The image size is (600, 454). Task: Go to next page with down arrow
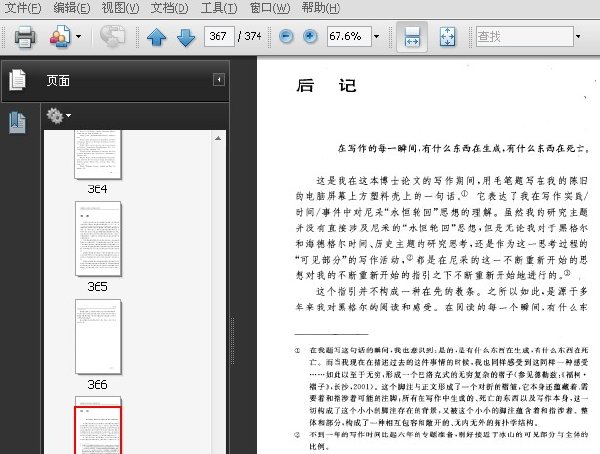pos(186,37)
